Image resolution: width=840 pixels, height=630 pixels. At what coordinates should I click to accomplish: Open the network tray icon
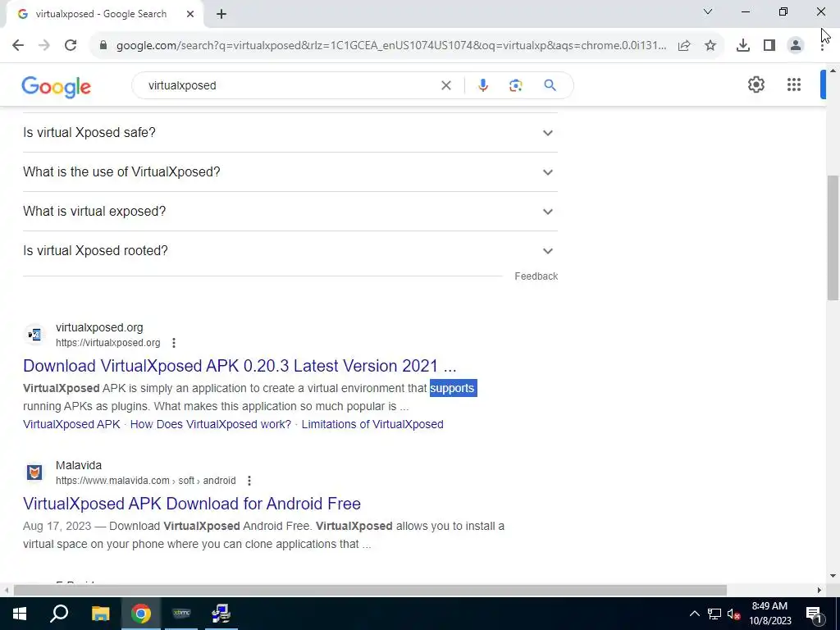[x=714, y=614]
